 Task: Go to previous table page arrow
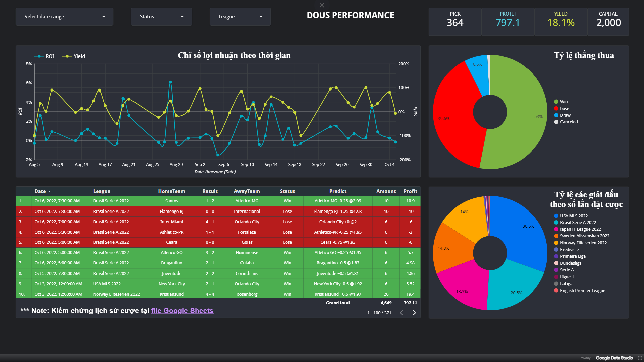pos(402,313)
